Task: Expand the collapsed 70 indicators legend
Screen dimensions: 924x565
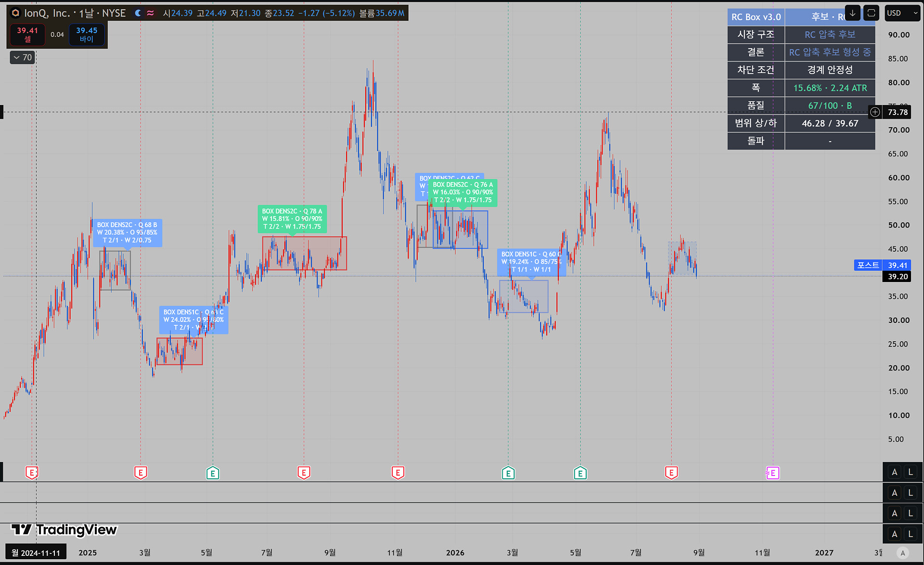Action: click(23, 57)
